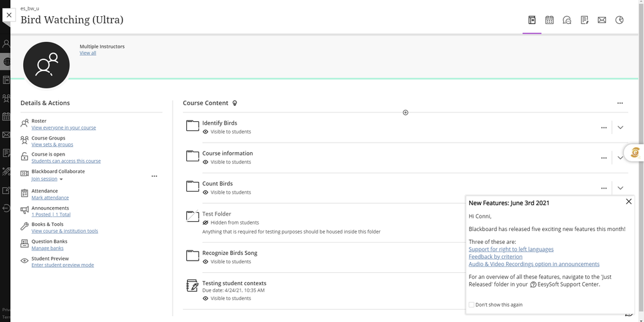Screen dimensions: 644x322
Task: Open View everyone in your course link
Action: [x=64, y=128]
